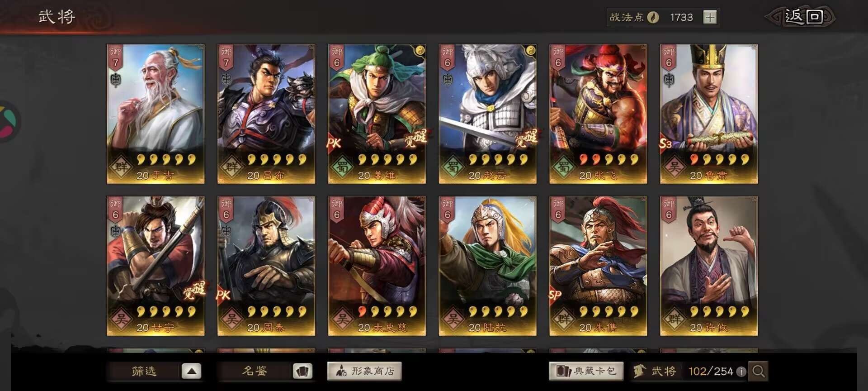Open the 形象商店 shop
The height and width of the screenshot is (391, 868).
(x=364, y=371)
